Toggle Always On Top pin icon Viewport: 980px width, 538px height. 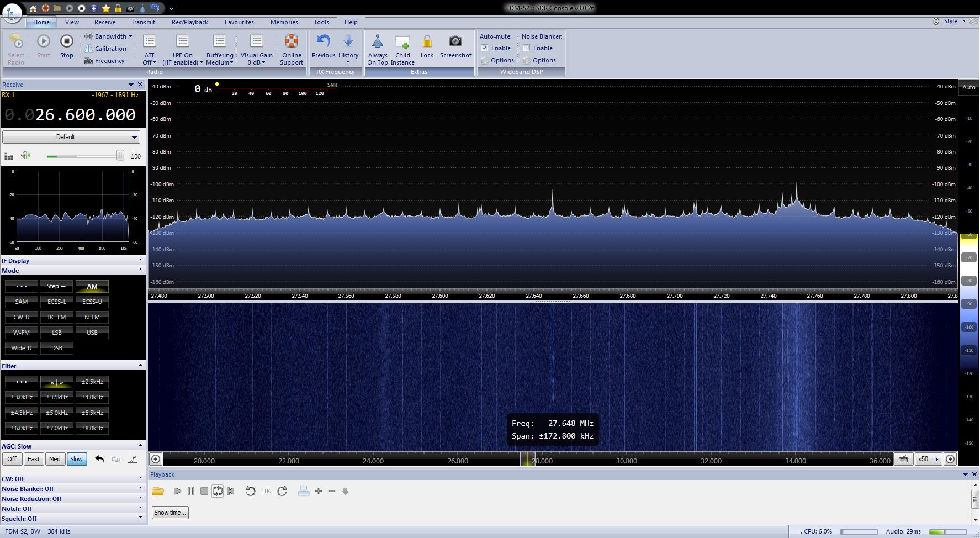point(378,42)
